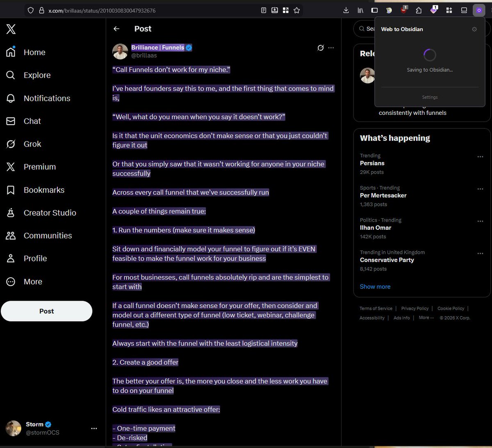492x448 pixels.
Task: Open options dots for Conservative Party trend
Action: [480, 253]
